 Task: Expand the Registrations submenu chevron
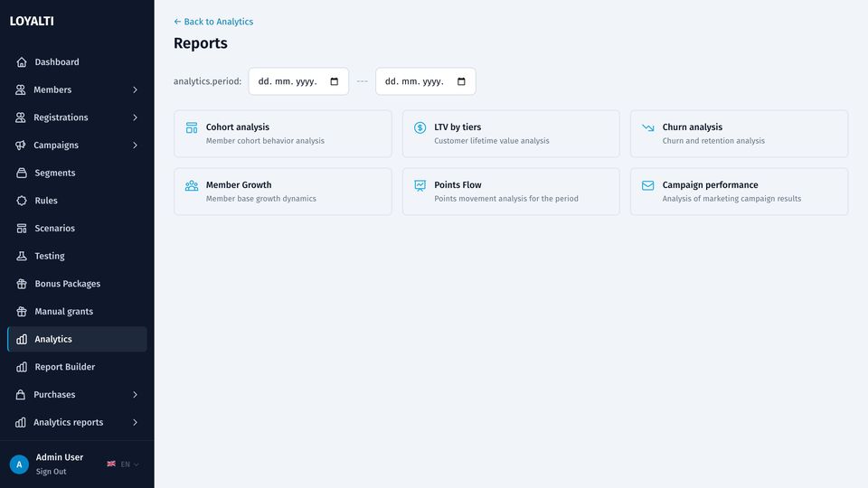135,117
